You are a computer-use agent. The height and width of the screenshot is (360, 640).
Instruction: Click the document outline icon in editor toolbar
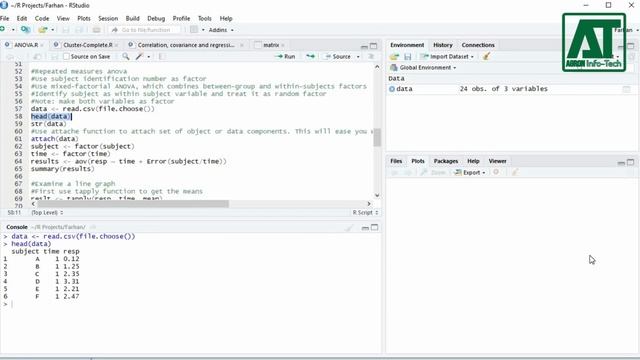371,56
